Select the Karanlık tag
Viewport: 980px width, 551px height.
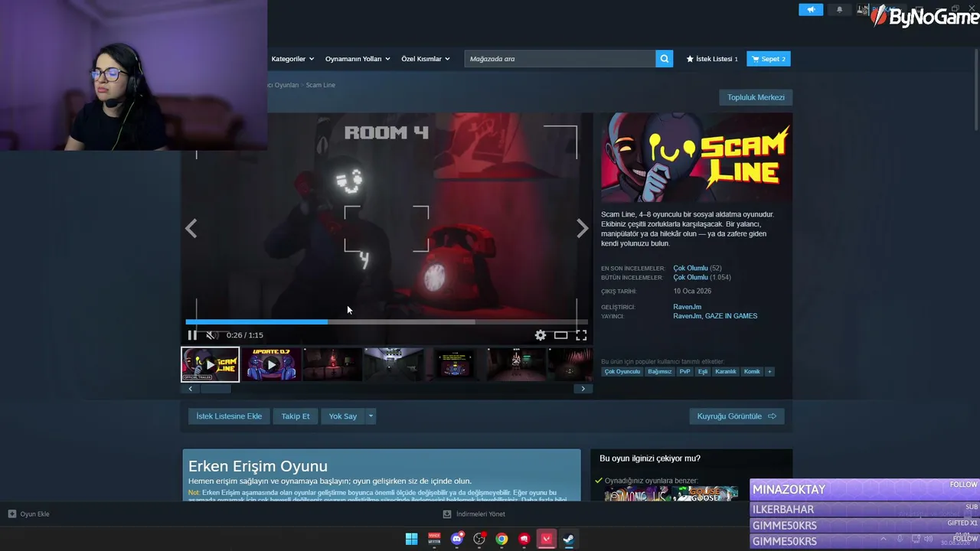726,372
